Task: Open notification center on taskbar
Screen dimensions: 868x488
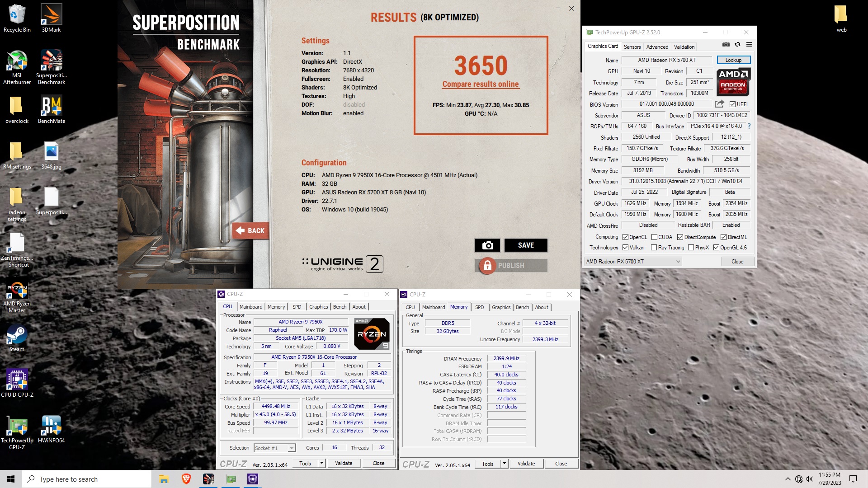Action: tap(853, 479)
